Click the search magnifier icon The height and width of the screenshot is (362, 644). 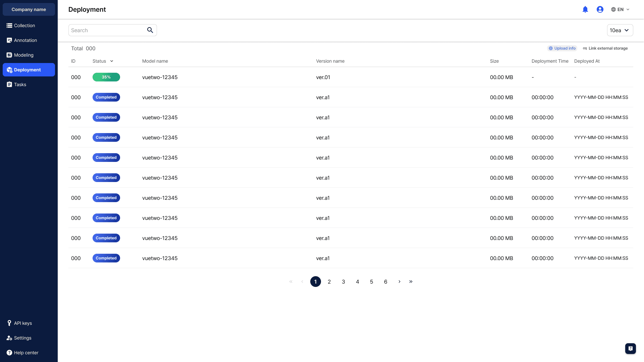pyautogui.click(x=150, y=30)
